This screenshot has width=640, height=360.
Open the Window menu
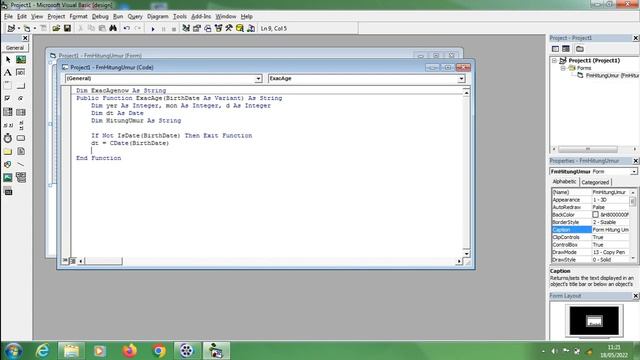(x=226, y=16)
